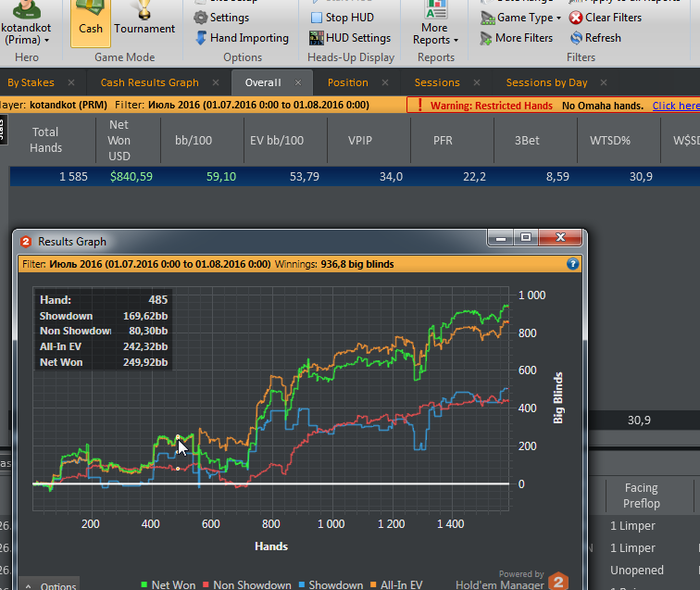Close the Sessions by Day tab
The image size is (700, 590).
[604, 83]
